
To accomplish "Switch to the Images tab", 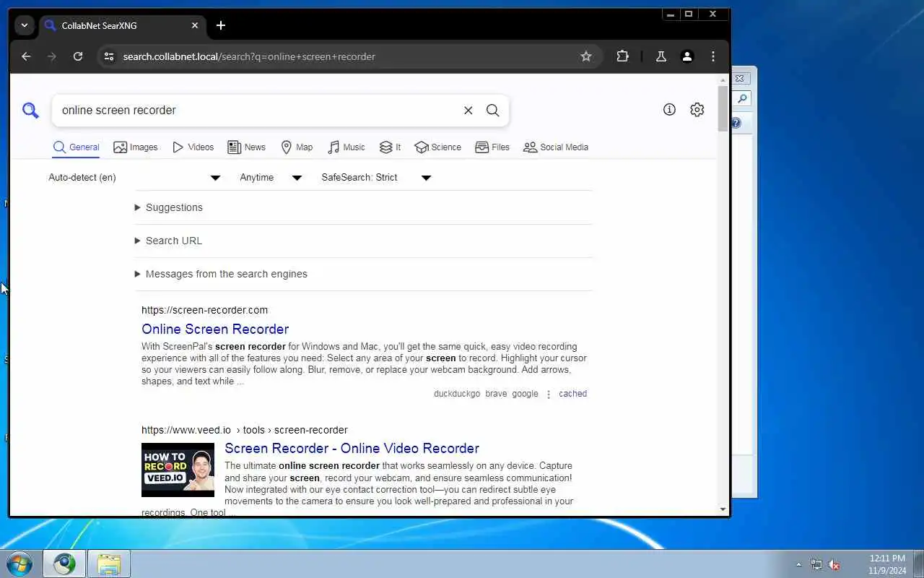I will [x=136, y=147].
